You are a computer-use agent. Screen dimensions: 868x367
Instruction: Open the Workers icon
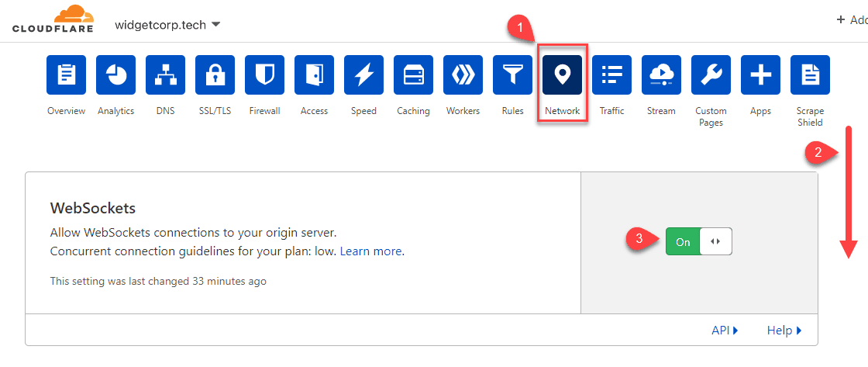tap(463, 75)
